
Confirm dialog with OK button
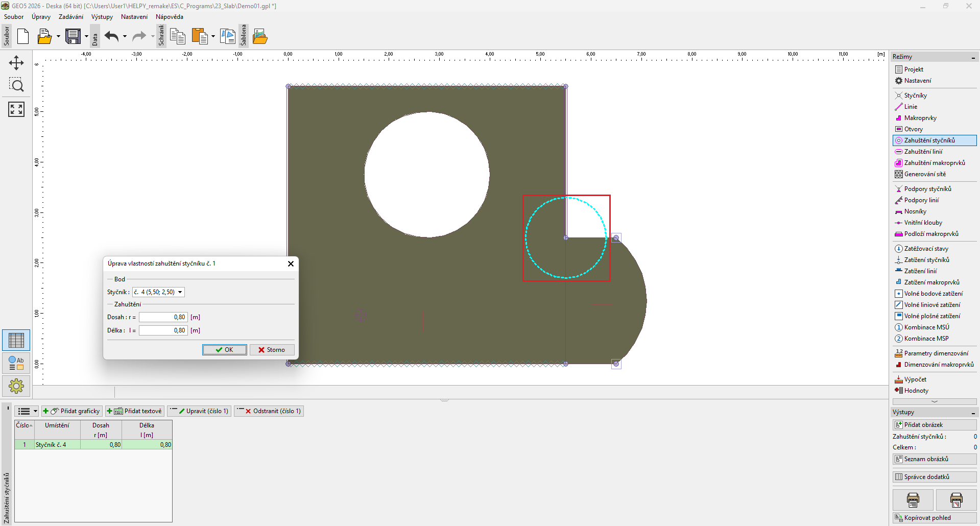click(x=224, y=350)
